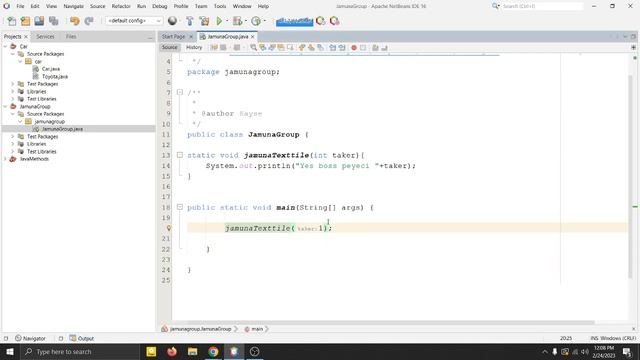The width and height of the screenshot is (640, 360).
Task: Click the memory usage bar in toolbar
Action: (294, 21)
